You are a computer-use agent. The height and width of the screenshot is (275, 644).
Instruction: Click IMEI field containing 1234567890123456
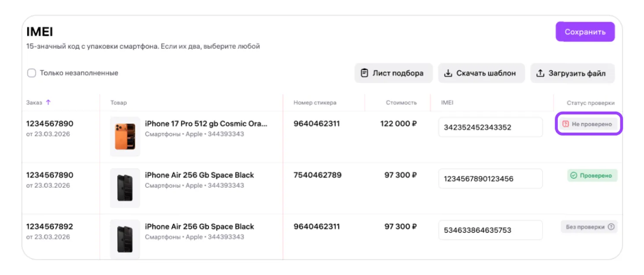[x=490, y=179]
